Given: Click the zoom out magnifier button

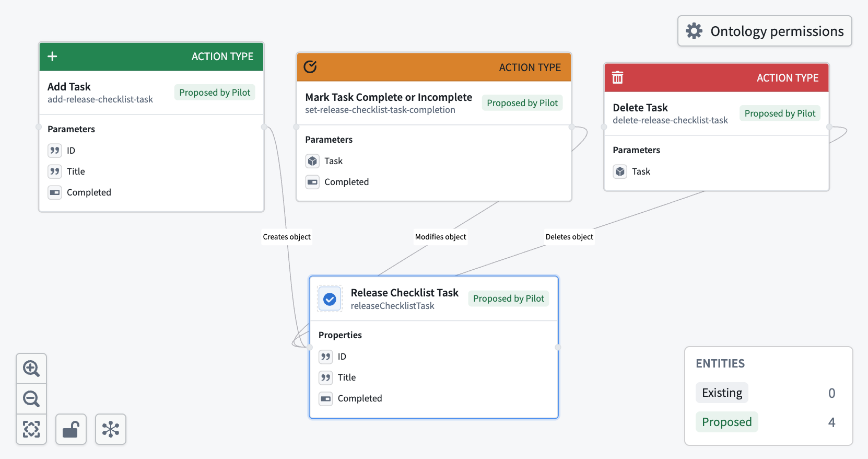Looking at the screenshot, I should [31, 399].
